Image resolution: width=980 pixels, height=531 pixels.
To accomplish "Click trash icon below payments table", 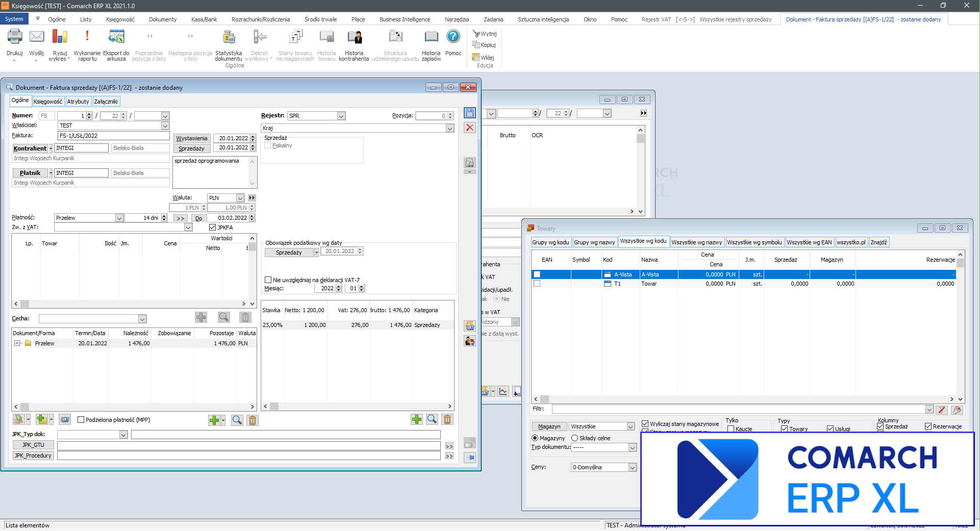I will (x=253, y=420).
